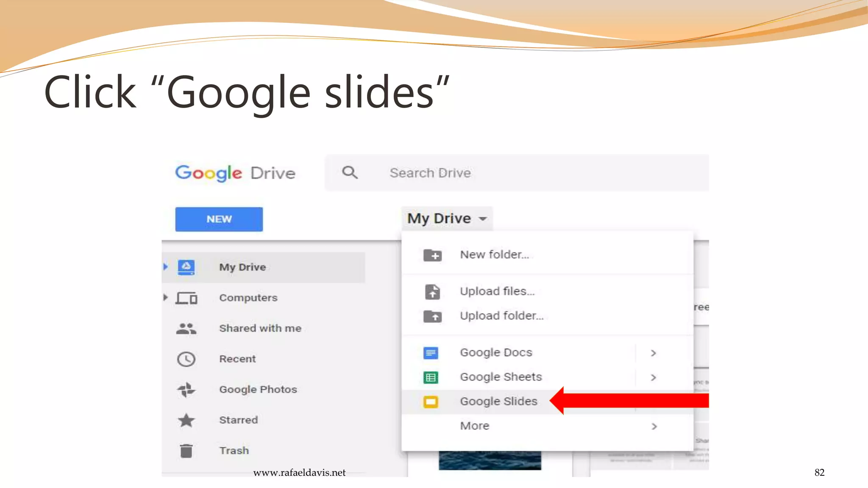Image resolution: width=868 pixels, height=488 pixels.
Task: Select New folder menu entry
Action: coord(494,255)
